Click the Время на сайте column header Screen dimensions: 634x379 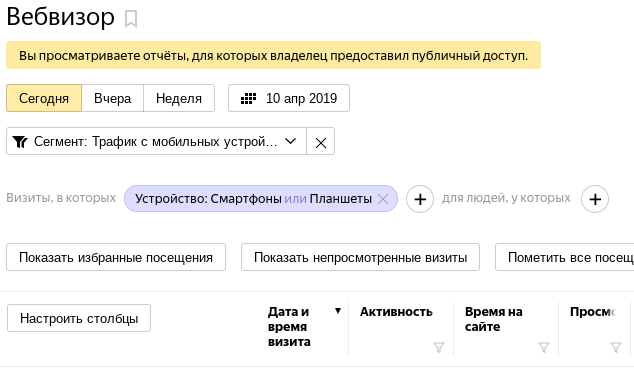pyautogui.click(x=494, y=319)
